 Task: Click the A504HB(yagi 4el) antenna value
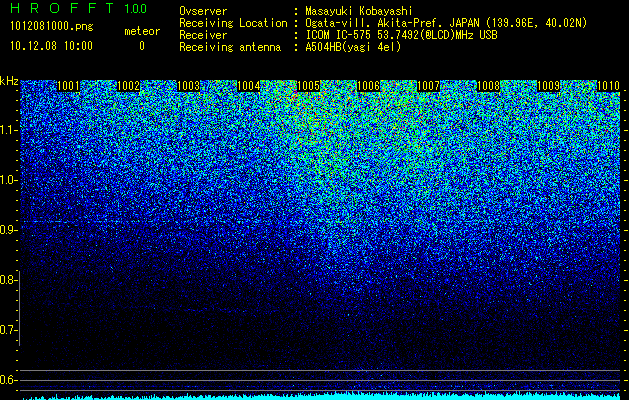click(353, 47)
